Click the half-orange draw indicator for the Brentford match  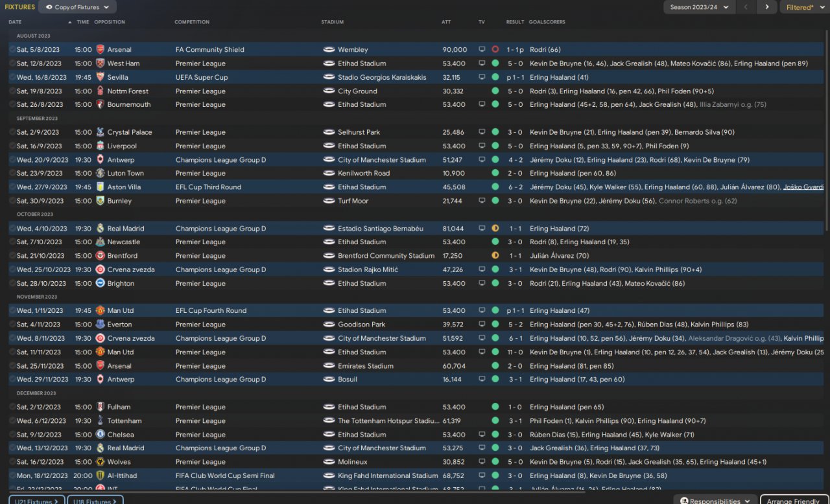click(x=495, y=256)
